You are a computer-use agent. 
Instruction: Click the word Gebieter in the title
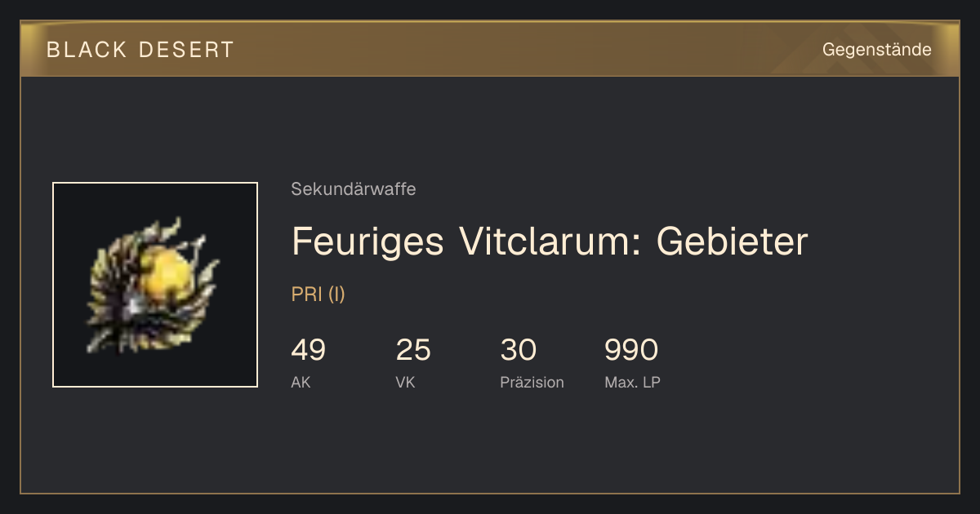(732, 241)
